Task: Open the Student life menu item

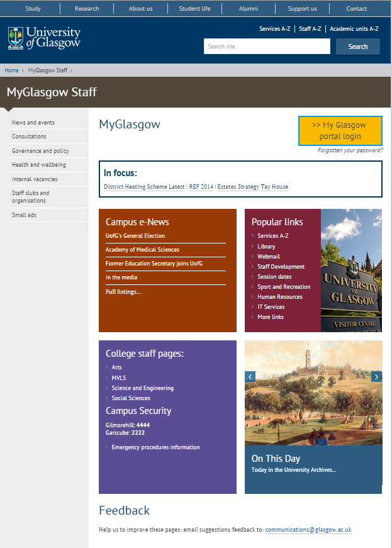Action: point(194,8)
